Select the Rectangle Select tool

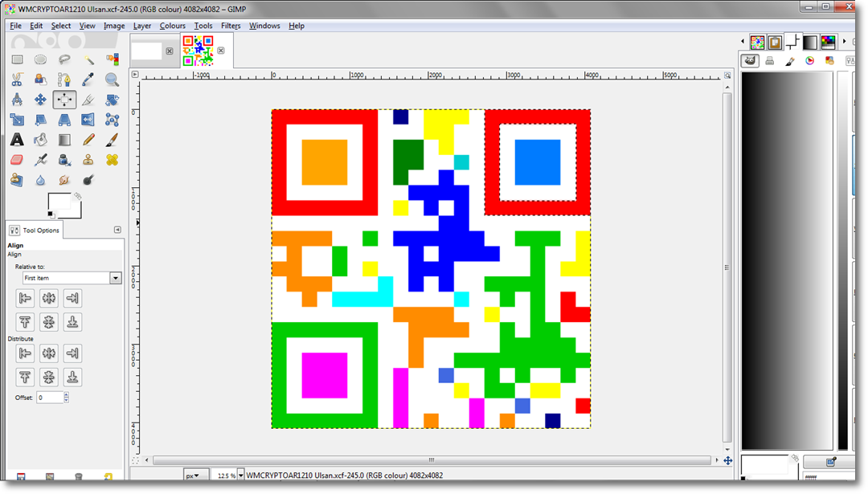17,59
